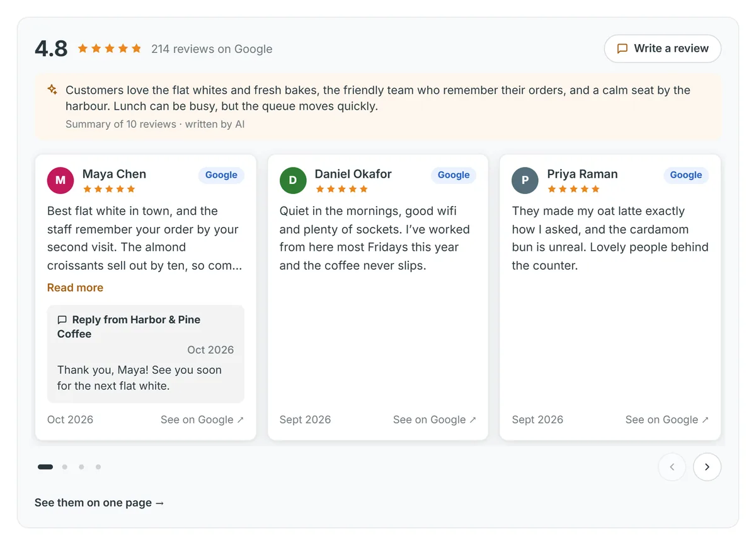Image resolution: width=756 pixels, height=545 pixels.
Task: Click Priya Raman's five-star rating
Action: pyautogui.click(x=574, y=189)
